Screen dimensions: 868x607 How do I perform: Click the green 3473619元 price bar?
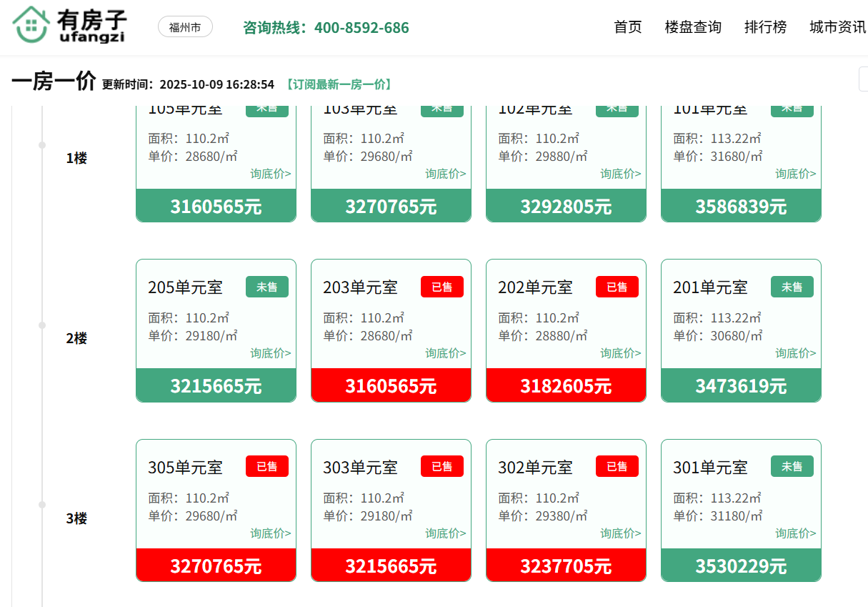(x=741, y=386)
